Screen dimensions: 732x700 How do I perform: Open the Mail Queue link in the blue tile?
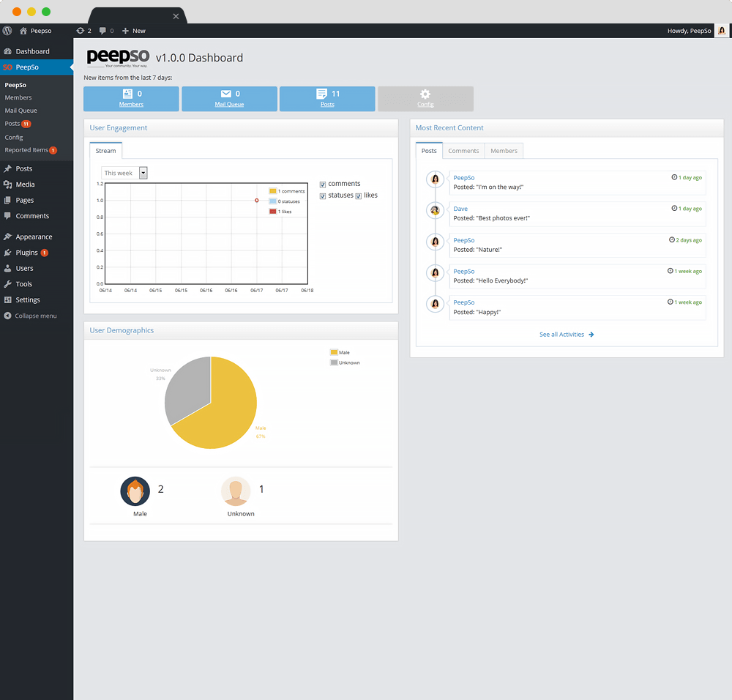229,104
